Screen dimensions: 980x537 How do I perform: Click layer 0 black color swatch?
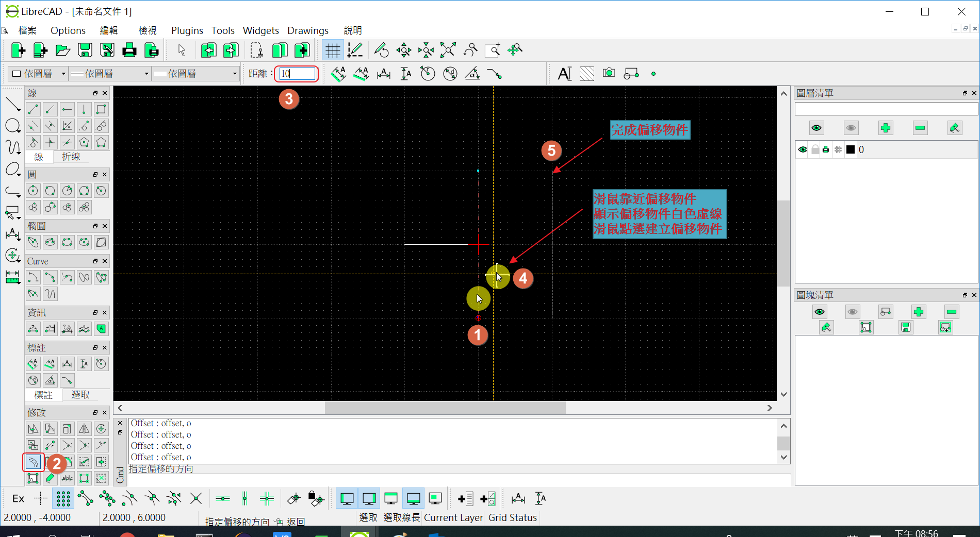pos(851,149)
